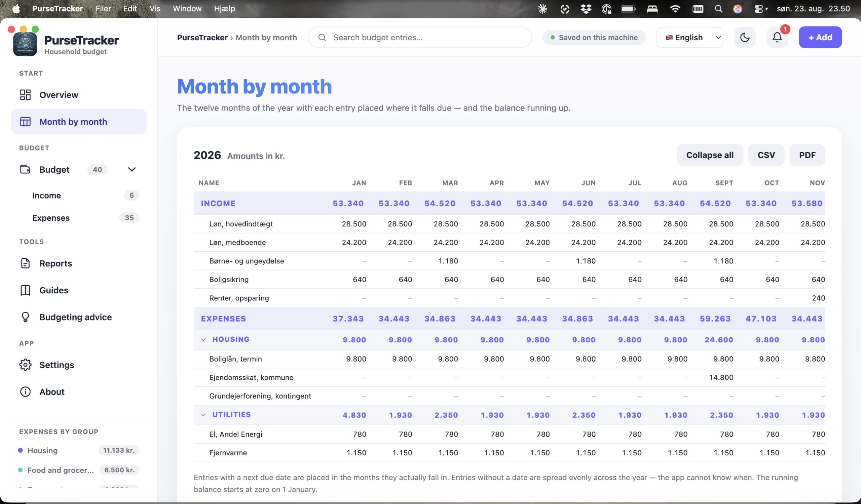This screenshot has width=861, height=504.
Task: Collapse the HOUSING group row
Action: pyautogui.click(x=203, y=339)
